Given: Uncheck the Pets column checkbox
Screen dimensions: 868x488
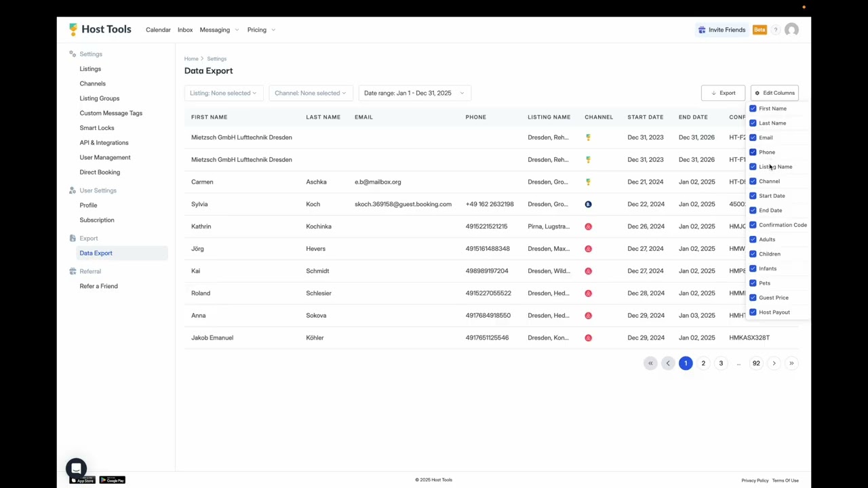Looking at the screenshot, I should (753, 283).
